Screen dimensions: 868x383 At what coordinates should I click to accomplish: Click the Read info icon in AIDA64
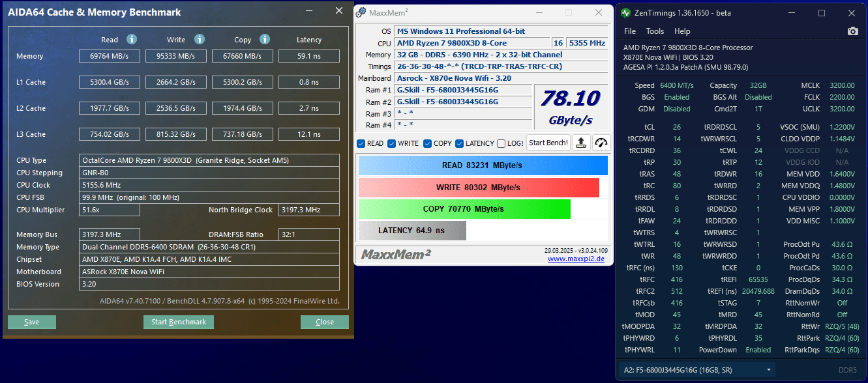point(131,40)
